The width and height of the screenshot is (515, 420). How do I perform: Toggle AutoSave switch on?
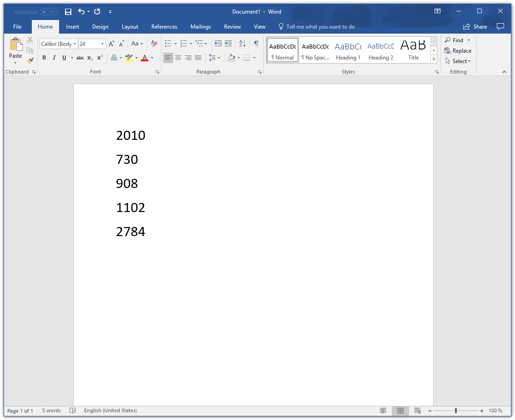(x=49, y=12)
